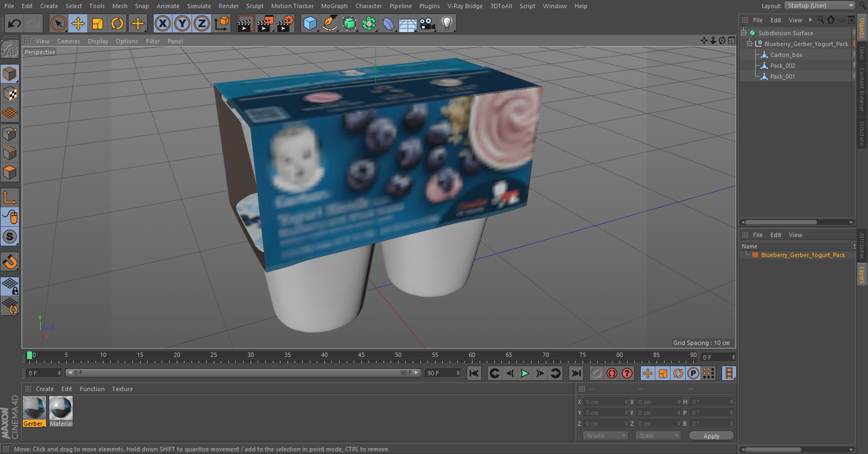The image size is (868, 454).
Task: Open the File menu
Action: click(x=9, y=6)
